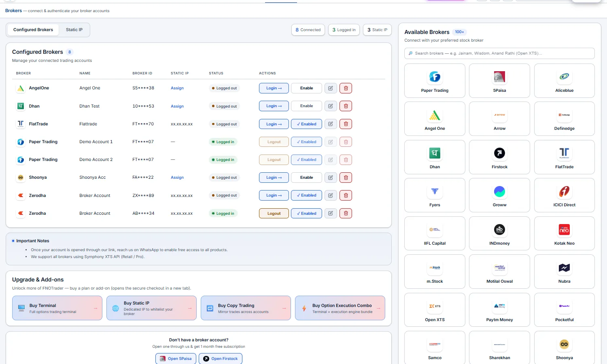Switch to the Static IP tab
The height and width of the screenshot is (364, 607).
tap(74, 30)
